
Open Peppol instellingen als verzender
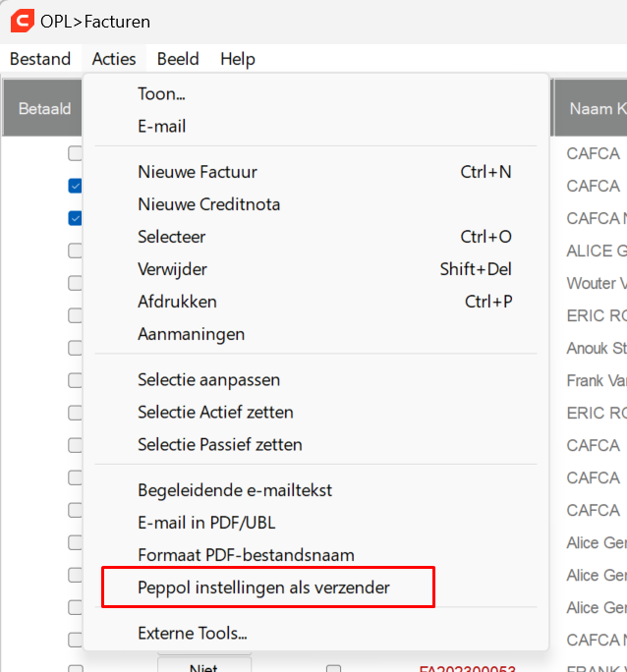pyautogui.click(x=315, y=588)
